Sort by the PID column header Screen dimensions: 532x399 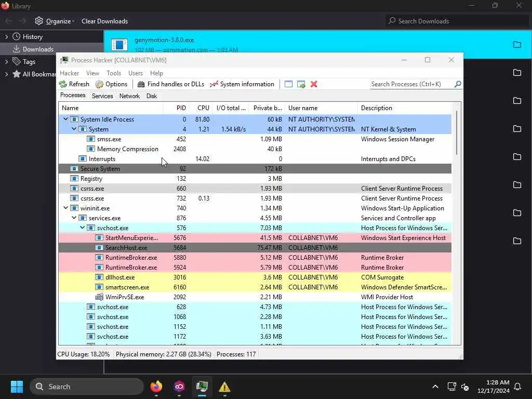click(x=176, y=108)
